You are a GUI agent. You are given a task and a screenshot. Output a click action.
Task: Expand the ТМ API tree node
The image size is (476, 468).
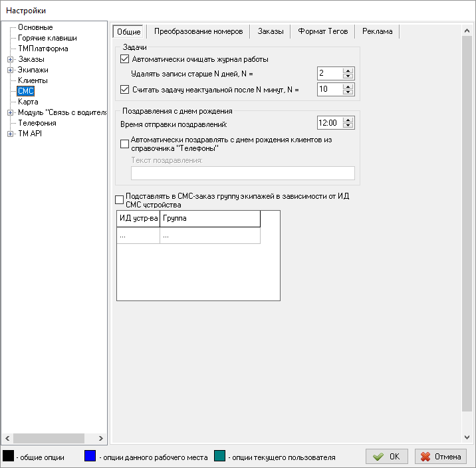(x=10, y=134)
